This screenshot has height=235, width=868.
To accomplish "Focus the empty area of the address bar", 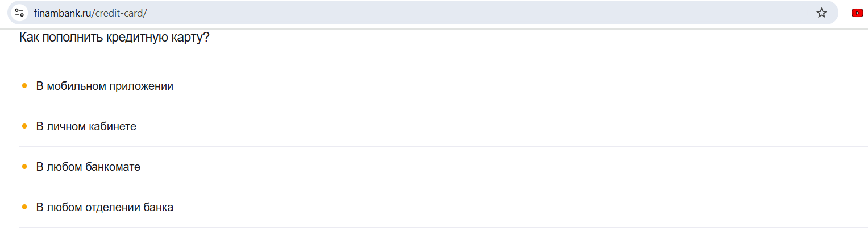I will point(477,13).
